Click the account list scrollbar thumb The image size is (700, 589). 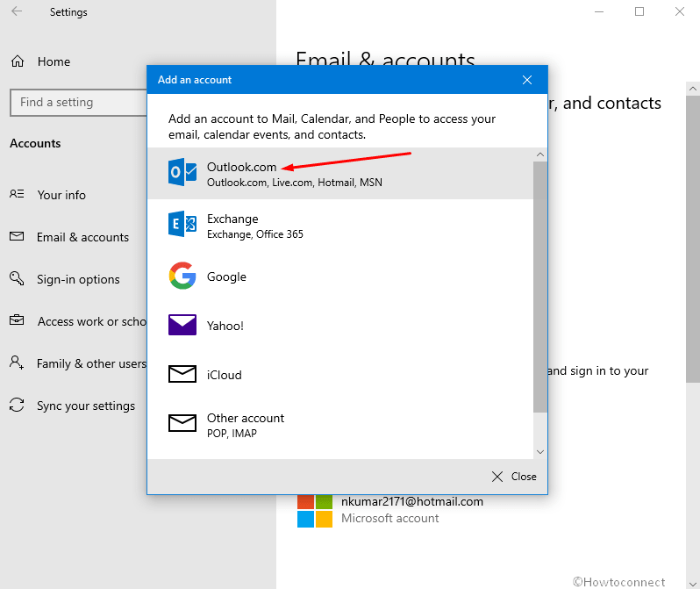click(x=540, y=287)
